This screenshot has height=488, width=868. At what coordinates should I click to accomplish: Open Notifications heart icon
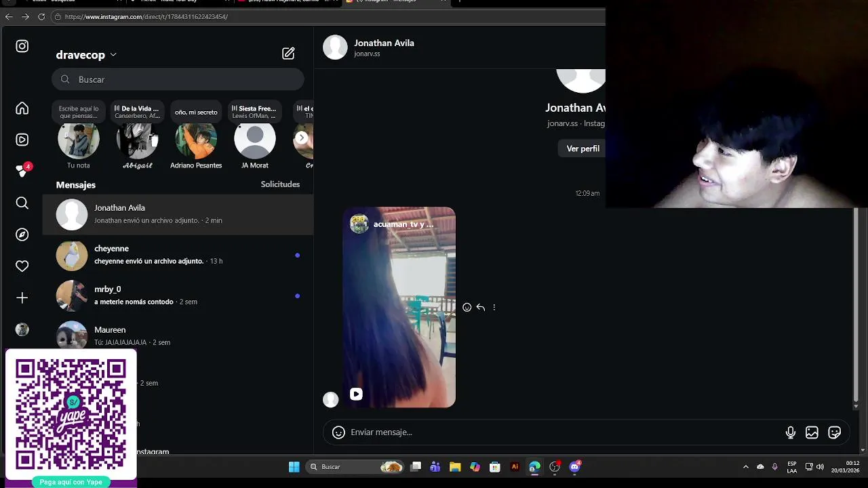22,266
